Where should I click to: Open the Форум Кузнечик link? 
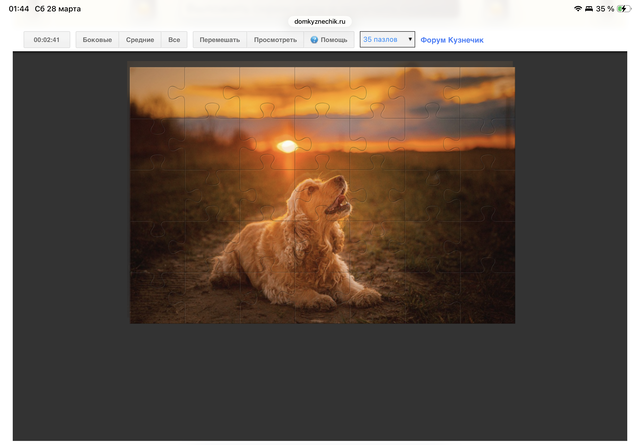click(x=451, y=40)
